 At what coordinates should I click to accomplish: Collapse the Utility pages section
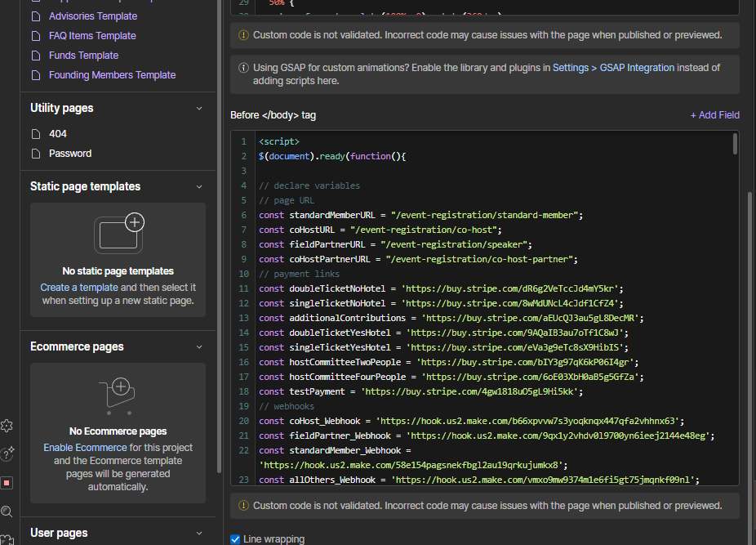pyautogui.click(x=199, y=108)
